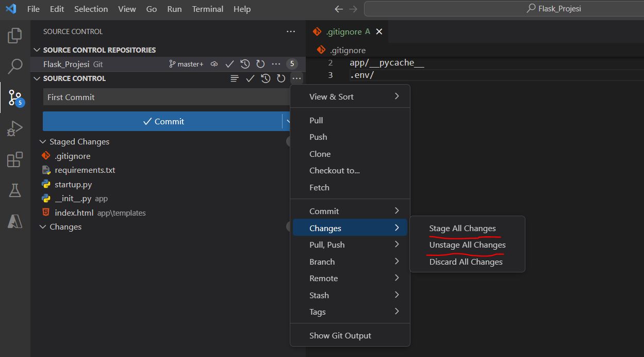The width and height of the screenshot is (644, 357).
Task: Click the commit message input field
Action: [165, 97]
